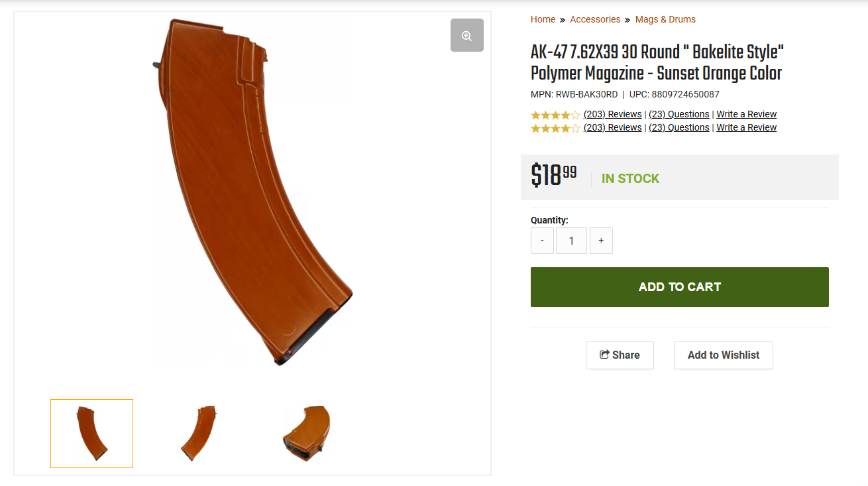
Task: Open the first (23) Questions link
Action: pyautogui.click(x=678, y=114)
